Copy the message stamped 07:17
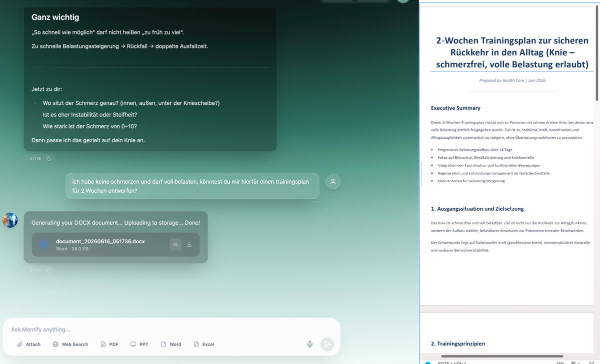The image size is (600, 364). tap(48, 271)
